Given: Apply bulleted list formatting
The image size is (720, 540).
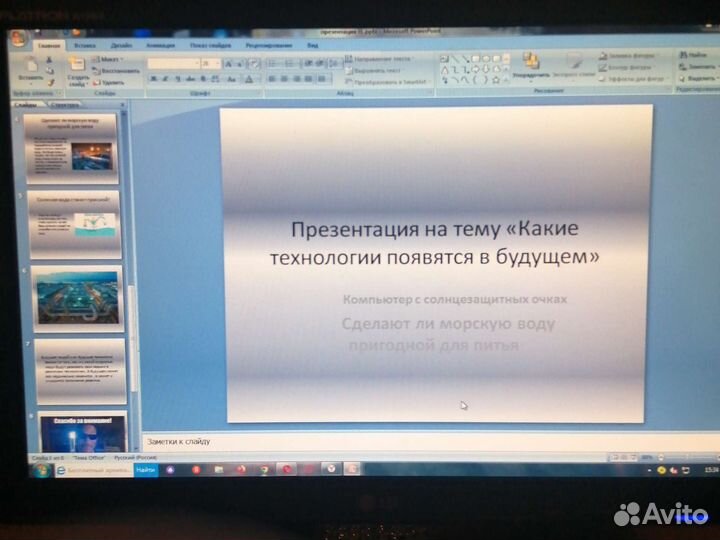Looking at the screenshot, I should 272,63.
